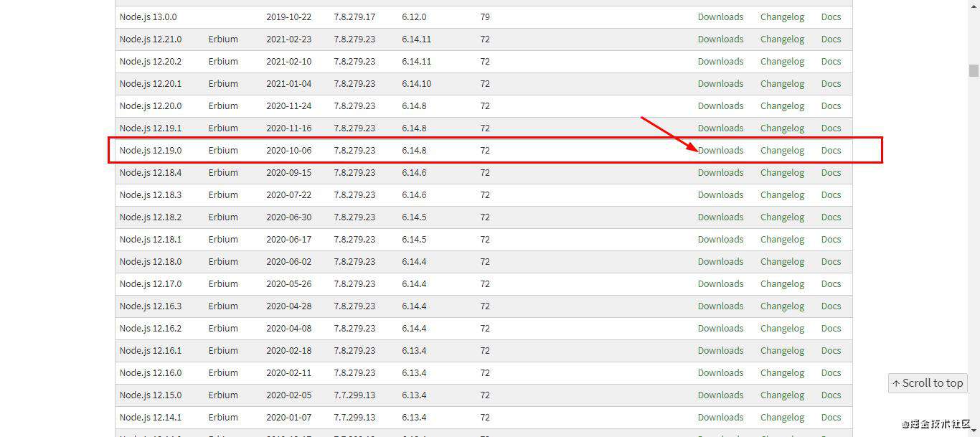Select date 2019-10-22 for Node.js 13.0.0
This screenshot has width=980, height=437.
(x=289, y=17)
